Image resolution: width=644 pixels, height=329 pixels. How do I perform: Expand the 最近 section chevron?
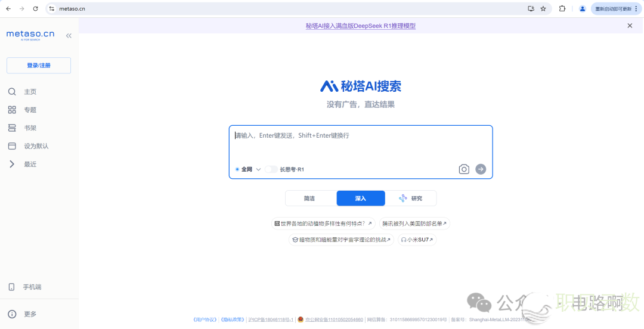(12, 164)
